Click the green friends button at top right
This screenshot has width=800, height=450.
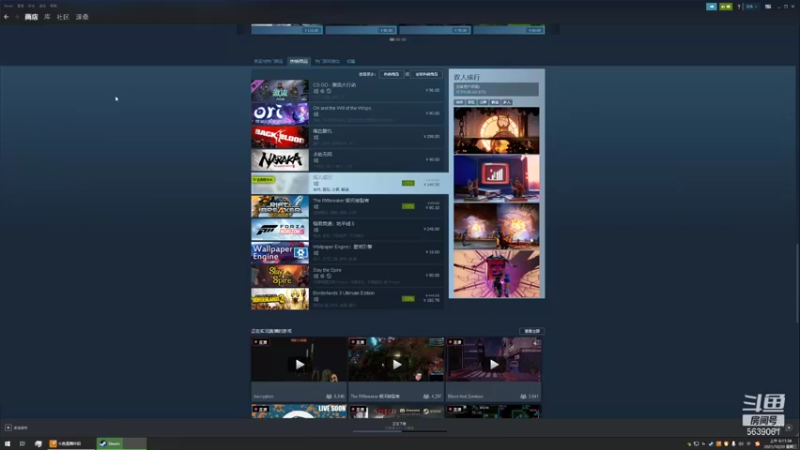726,7
